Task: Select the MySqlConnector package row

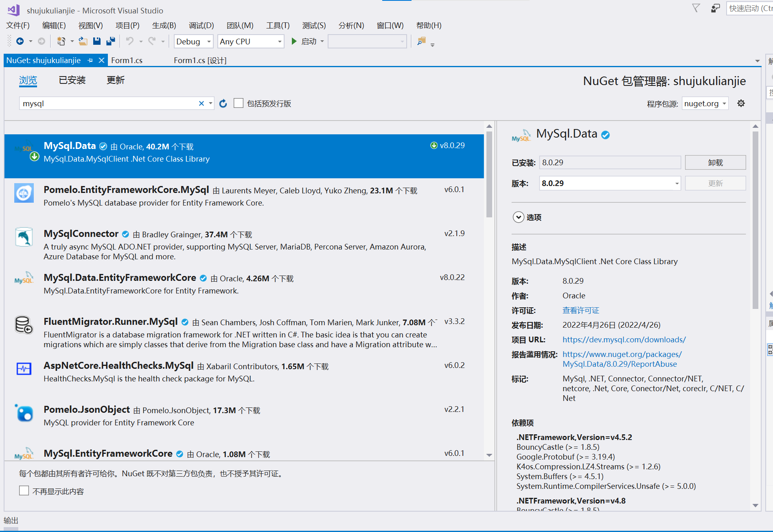Action: click(244, 244)
